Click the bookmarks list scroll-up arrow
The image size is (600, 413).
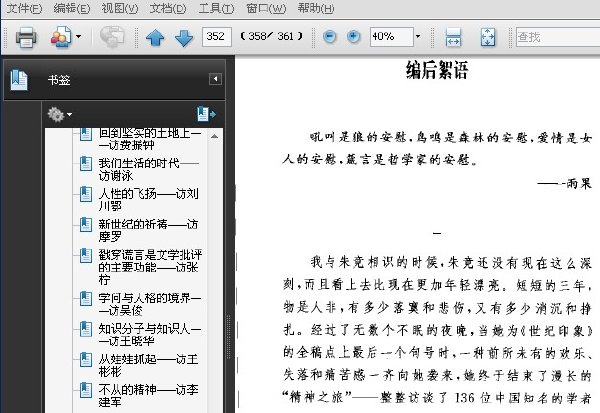coord(215,136)
